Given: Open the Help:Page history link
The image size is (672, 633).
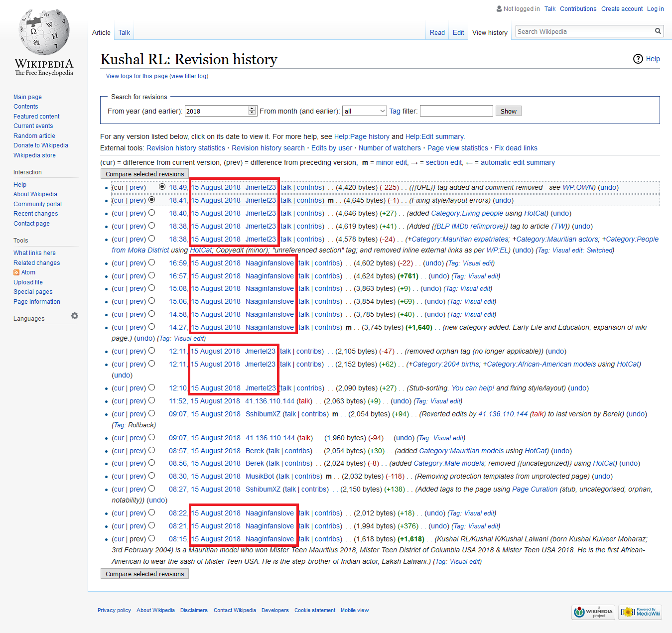Looking at the screenshot, I should click(x=362, y=136).
